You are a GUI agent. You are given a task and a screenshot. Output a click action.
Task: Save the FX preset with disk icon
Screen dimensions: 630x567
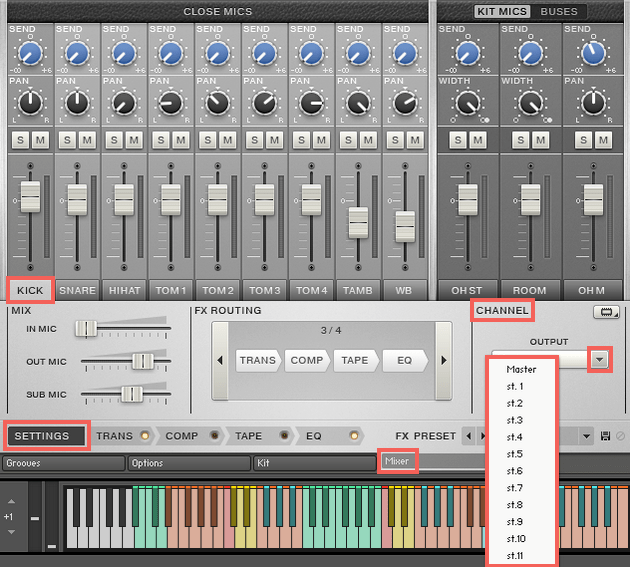point(605,436)
